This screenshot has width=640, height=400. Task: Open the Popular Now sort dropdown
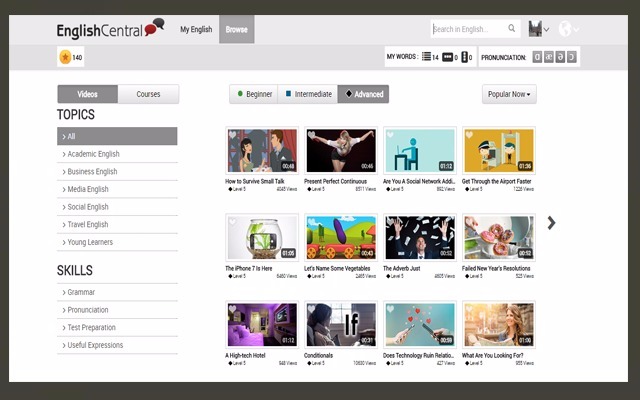508,94
